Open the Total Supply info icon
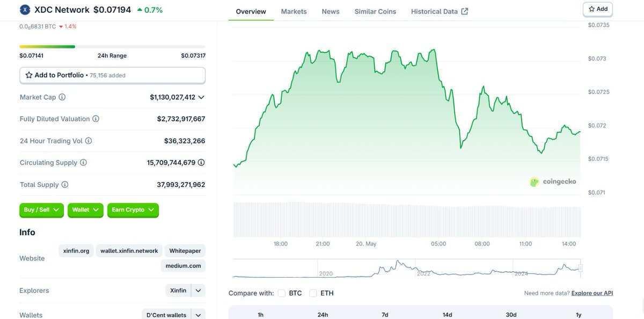Screen dimensions: 644x319 (x=65, y=184)
